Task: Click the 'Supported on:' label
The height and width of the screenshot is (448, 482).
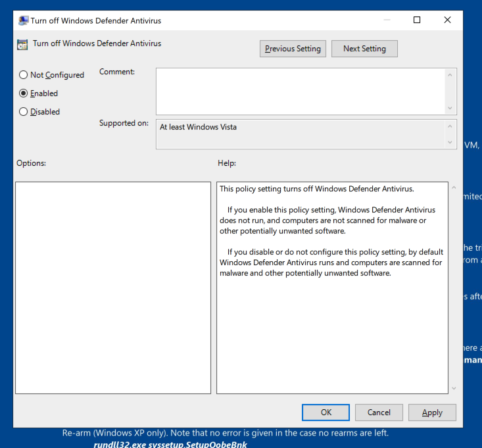Action: point(124,123)
